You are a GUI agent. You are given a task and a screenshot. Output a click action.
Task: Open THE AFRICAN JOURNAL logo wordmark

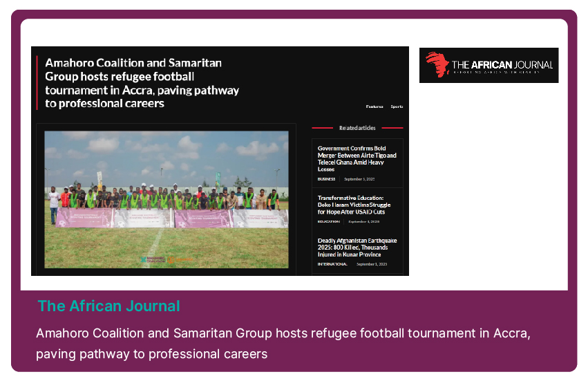pos(502,65)
